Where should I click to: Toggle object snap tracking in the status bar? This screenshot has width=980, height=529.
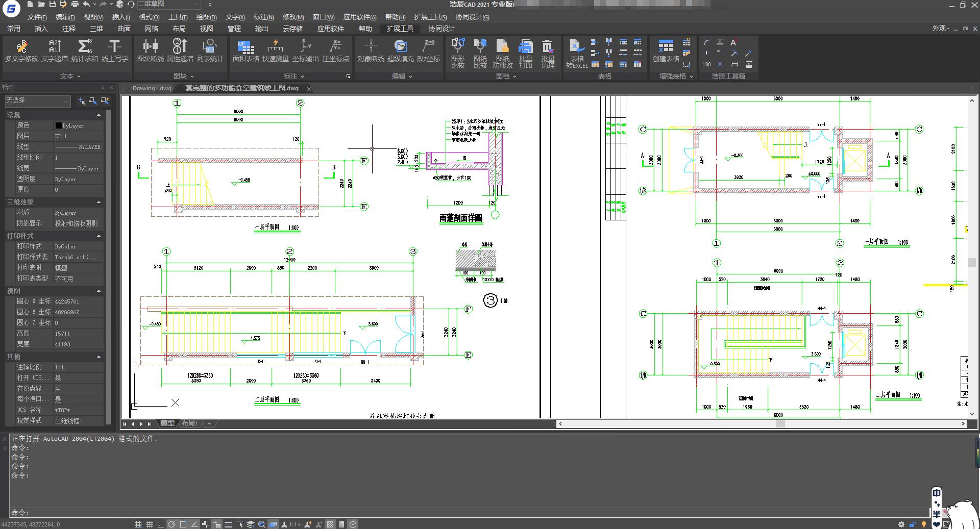pyautogui.click(x=194, y=524)
